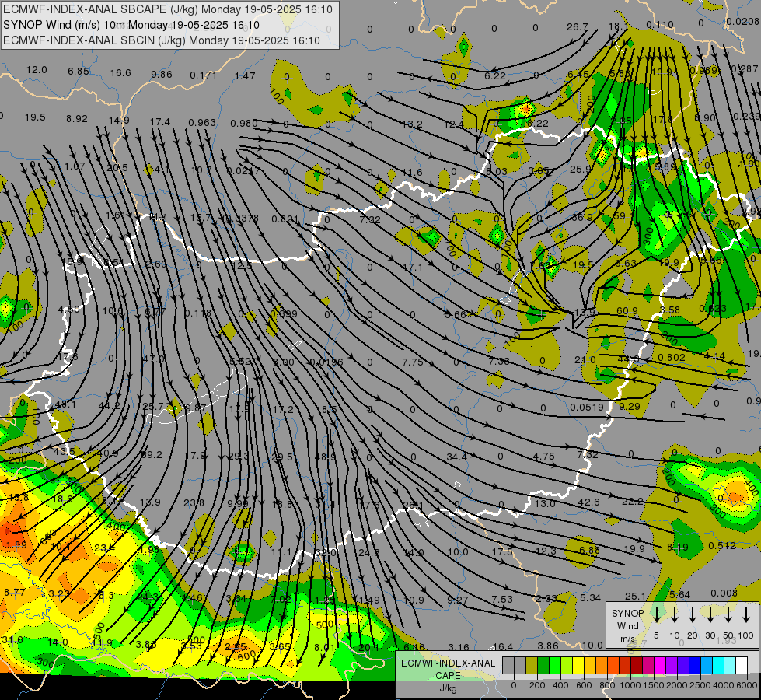
Task: Click the 200 tick label on the CAPE legend
Action: point(537,685)
